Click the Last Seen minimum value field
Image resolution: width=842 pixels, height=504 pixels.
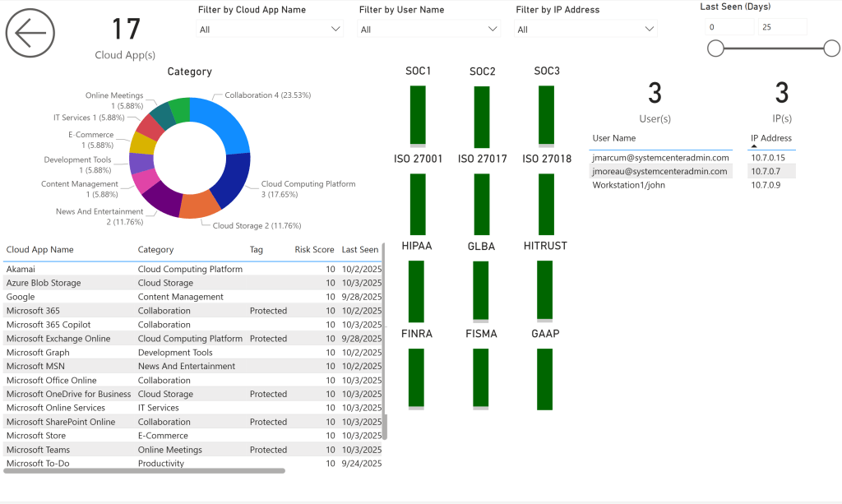tap(729, 27)
